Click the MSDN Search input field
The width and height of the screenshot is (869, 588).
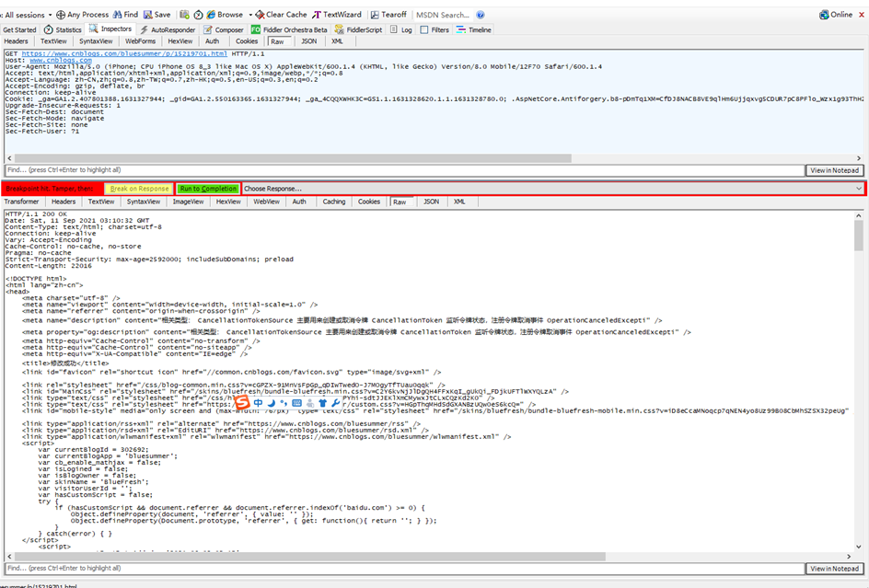point(443,15)
